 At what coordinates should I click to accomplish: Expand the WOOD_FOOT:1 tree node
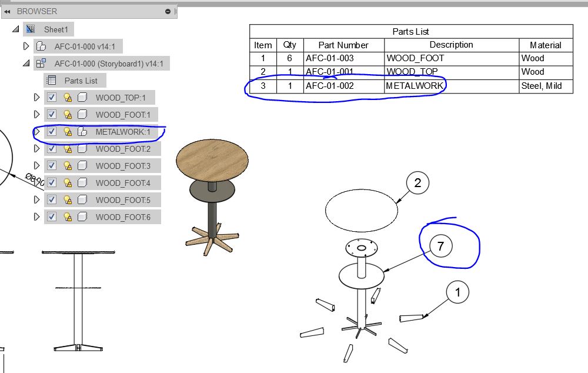[36, 114]
